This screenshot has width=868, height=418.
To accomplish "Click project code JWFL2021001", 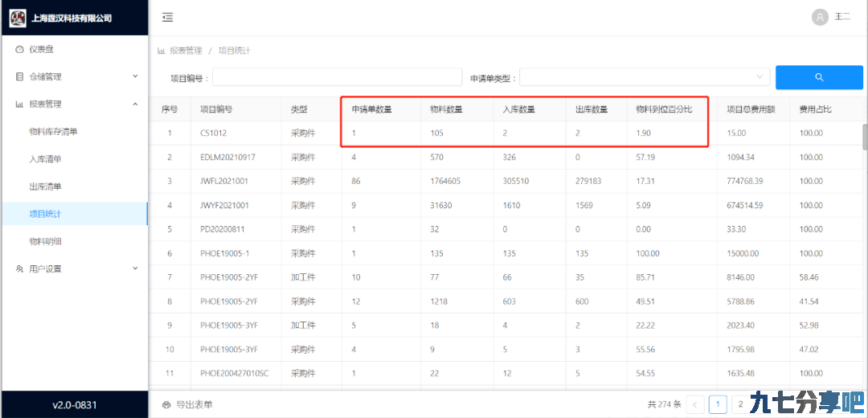I will pyautogui.click(x=225, y=181).
